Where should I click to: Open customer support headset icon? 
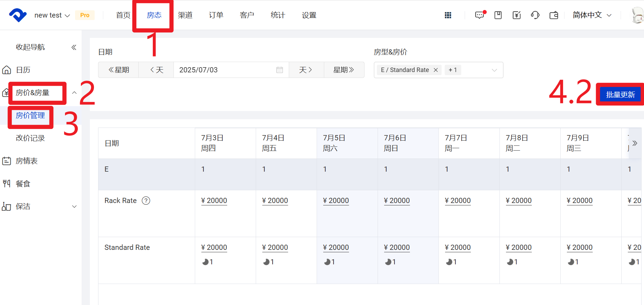535,15
